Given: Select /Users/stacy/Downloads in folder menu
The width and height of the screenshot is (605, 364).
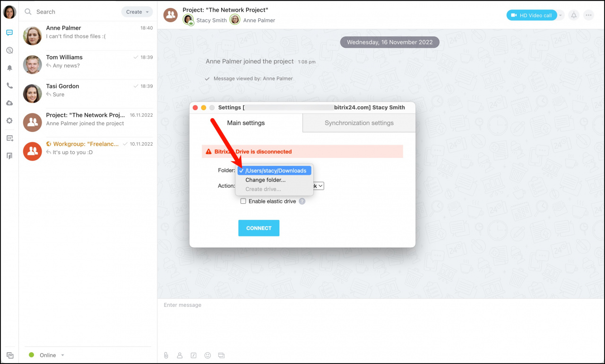Looking at the screenshot, I should coord(275,171).
